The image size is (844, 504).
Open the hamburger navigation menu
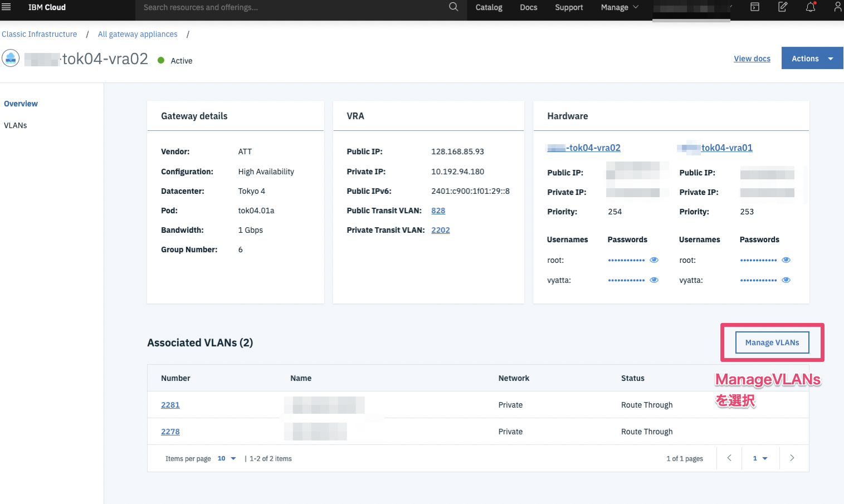(x=6, y=7)
